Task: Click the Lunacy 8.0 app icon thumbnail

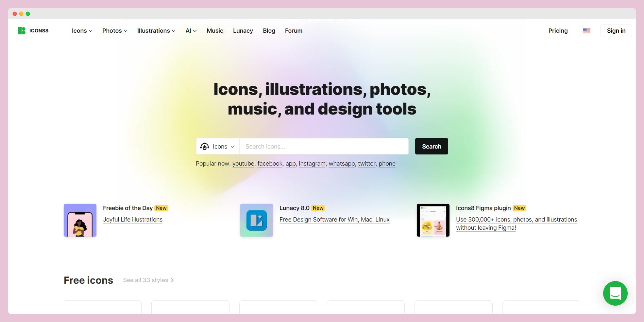Action: [x=257, y=220]
